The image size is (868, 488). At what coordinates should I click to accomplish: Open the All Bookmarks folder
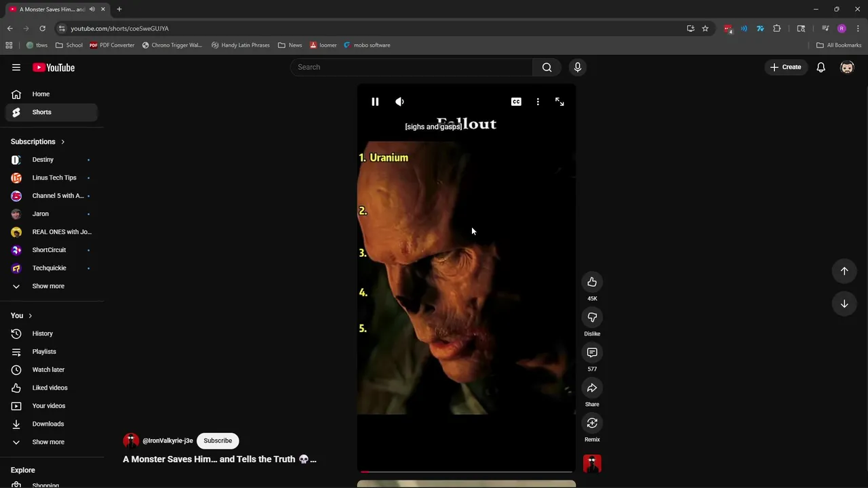[839, 45]
